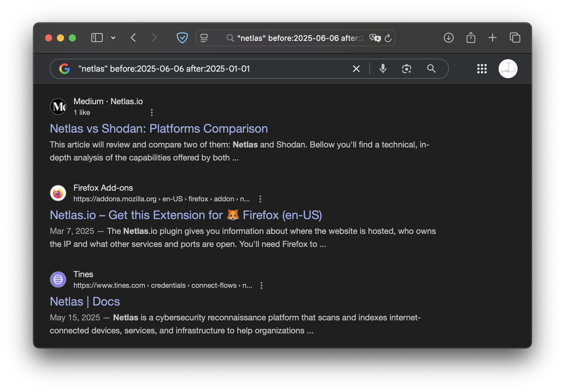Go back to the previous page
Viewport: 565px width, 392px height.
click(133, 38)
